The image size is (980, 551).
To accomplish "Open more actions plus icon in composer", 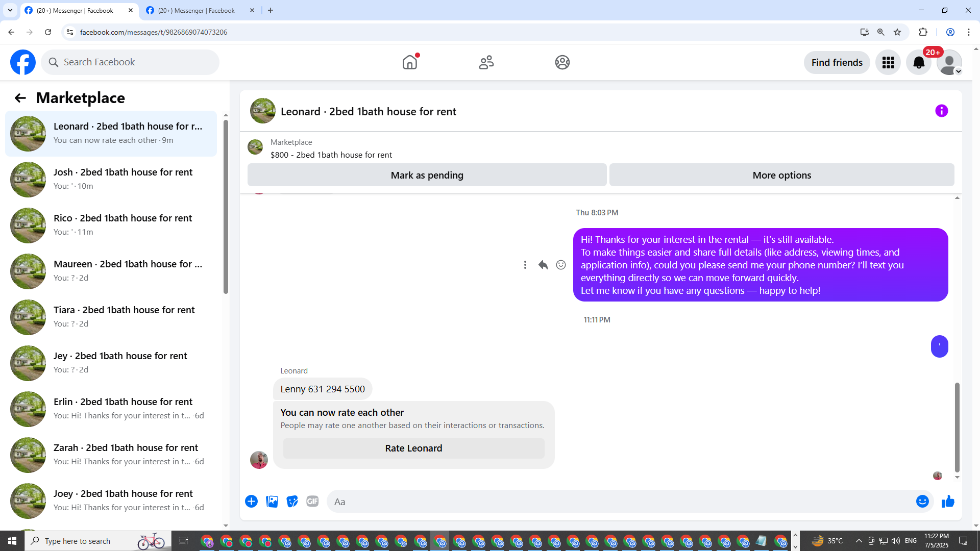I will (251, 502).
